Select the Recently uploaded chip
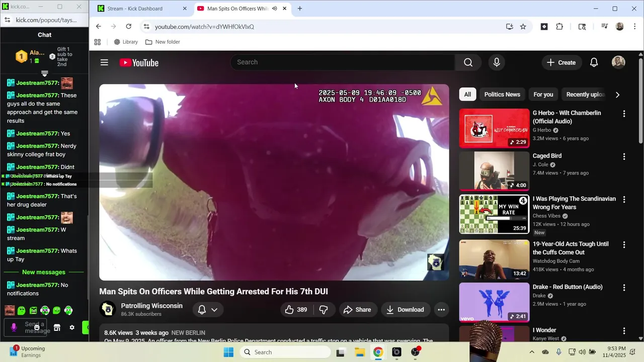The width and height of the screenshot is (644, 362). click(585, 95)
